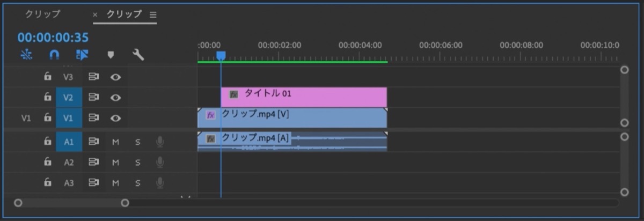
Task: Select the タイトル 01 title clip
Action: (304, 97)
